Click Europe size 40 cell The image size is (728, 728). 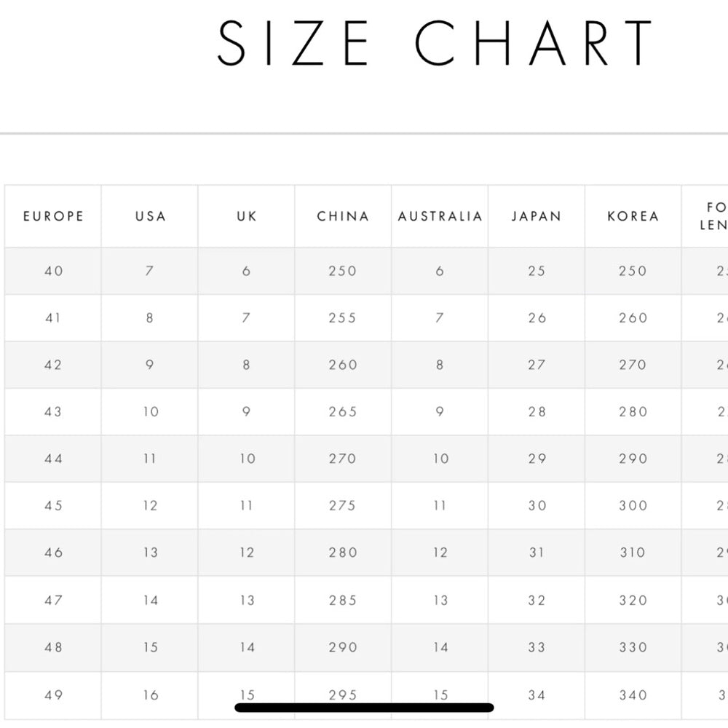tap(53, 271)
